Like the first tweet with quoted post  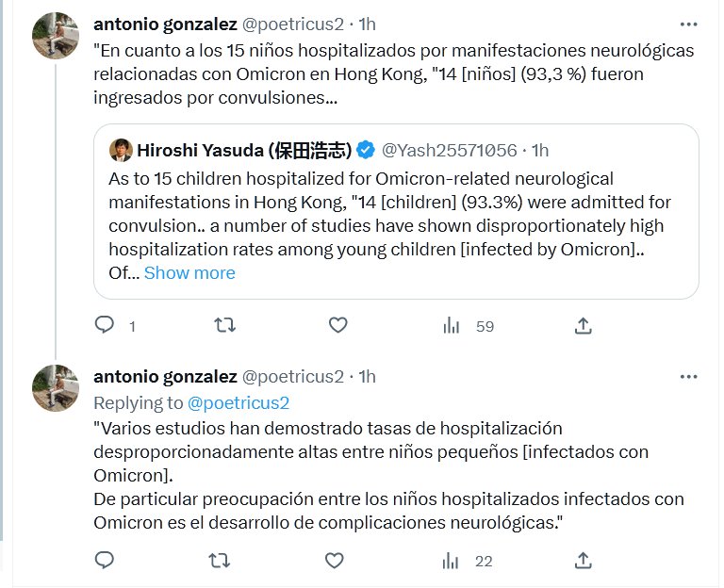[x=337, y=326]
